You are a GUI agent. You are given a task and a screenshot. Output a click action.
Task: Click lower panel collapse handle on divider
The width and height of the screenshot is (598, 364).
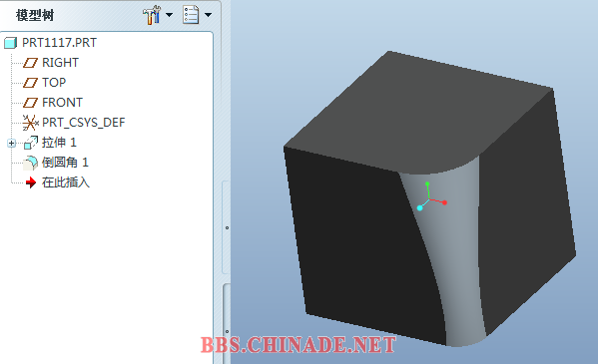pos(227,332)
